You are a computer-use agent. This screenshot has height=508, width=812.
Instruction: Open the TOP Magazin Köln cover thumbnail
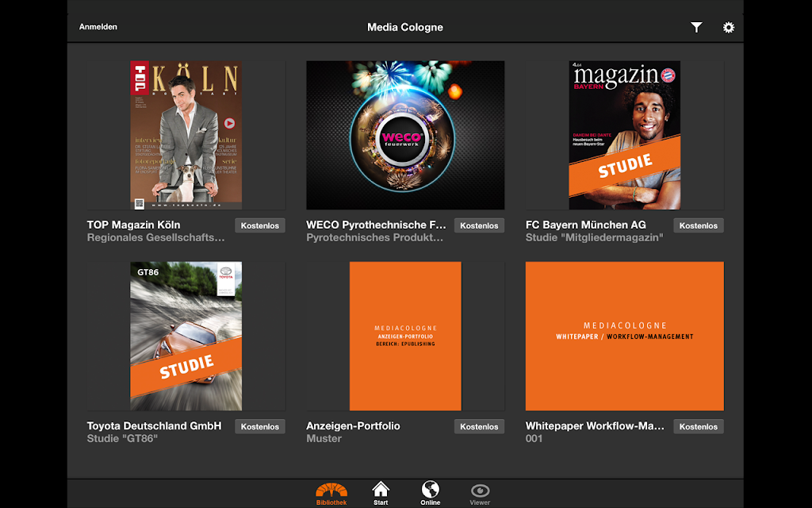(x=186, y=135)
